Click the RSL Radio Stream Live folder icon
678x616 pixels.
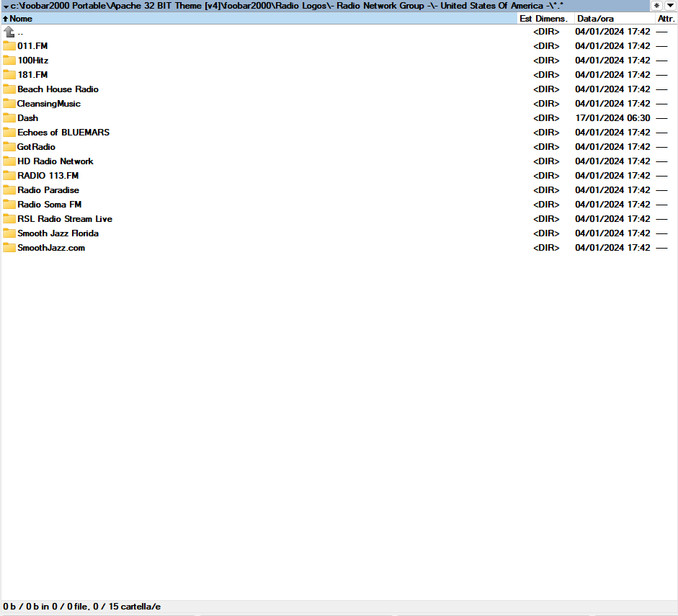pyautogui.click(x=9, y=219)
